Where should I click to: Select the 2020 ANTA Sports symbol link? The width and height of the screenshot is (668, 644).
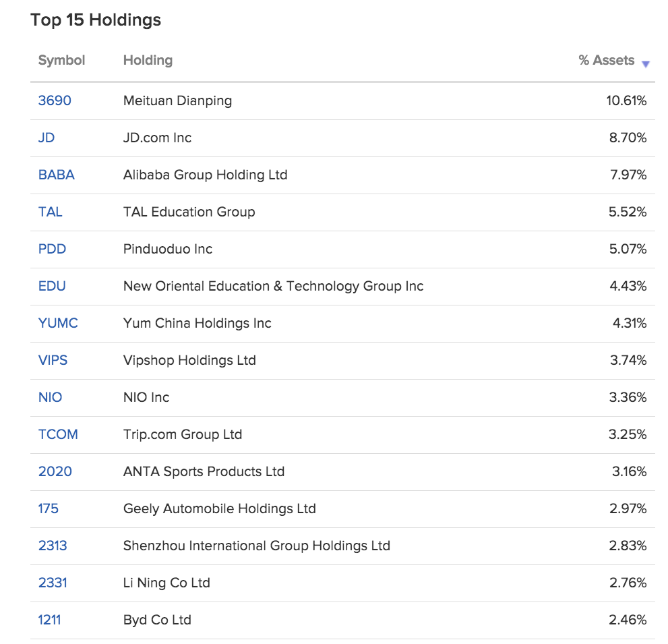click(x=55, y=471)
